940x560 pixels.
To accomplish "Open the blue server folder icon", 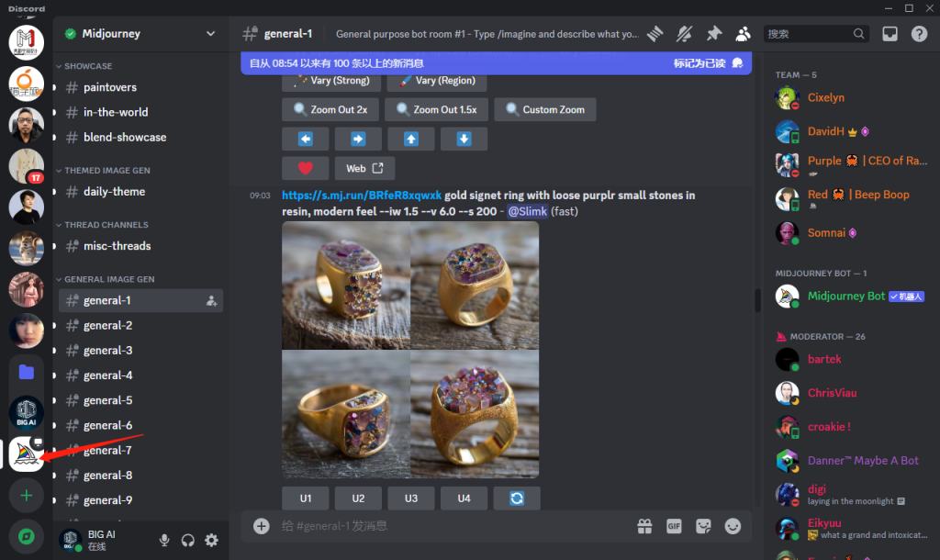I will pyautogui.click(x=27, y=373).
